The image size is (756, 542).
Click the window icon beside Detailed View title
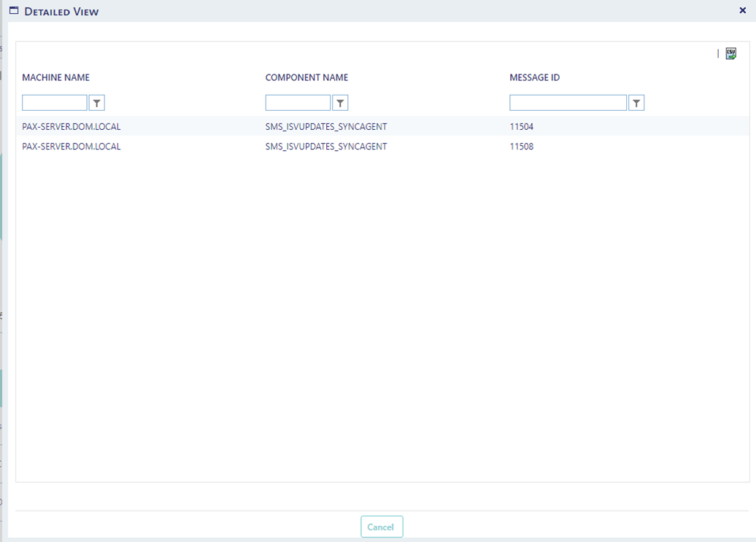(14, 11)
